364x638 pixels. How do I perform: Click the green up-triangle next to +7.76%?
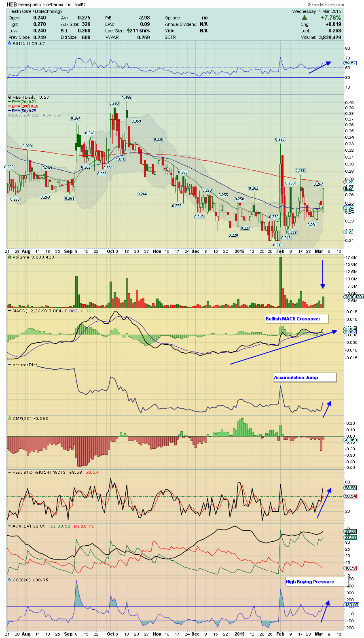point(305,18)
